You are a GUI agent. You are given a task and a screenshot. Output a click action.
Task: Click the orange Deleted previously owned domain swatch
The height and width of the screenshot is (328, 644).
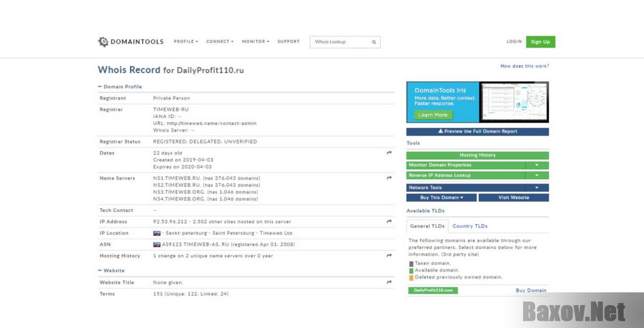(412, 277)
